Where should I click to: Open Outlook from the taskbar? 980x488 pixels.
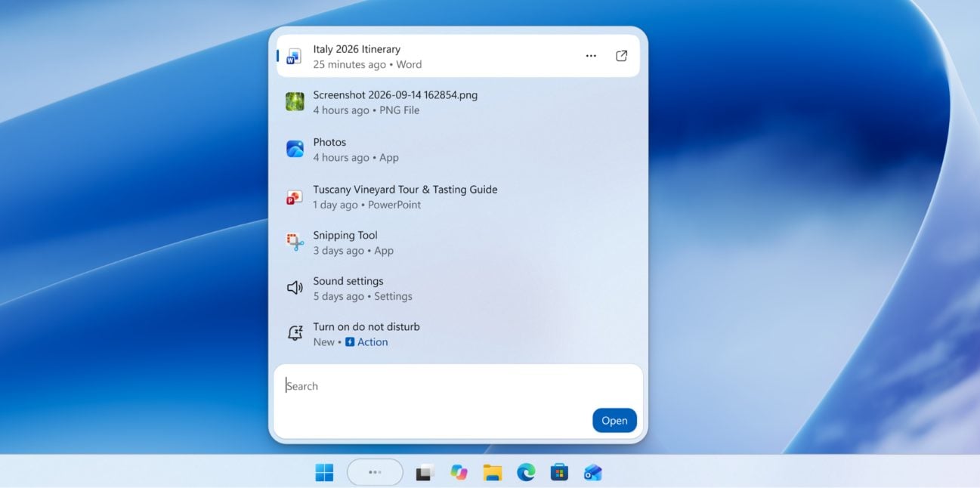(x=592, y=473)
